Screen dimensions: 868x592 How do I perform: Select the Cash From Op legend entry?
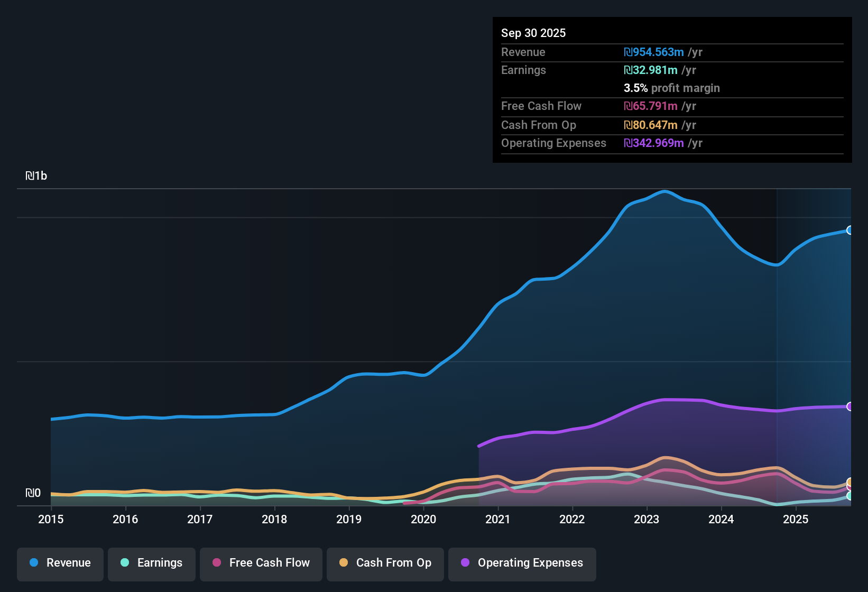(385, 563)
